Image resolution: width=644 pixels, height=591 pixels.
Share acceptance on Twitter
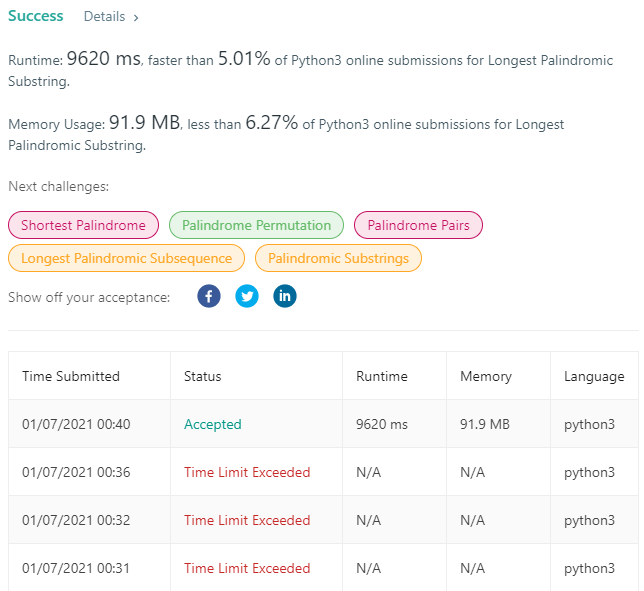click(x=247, y=296)
